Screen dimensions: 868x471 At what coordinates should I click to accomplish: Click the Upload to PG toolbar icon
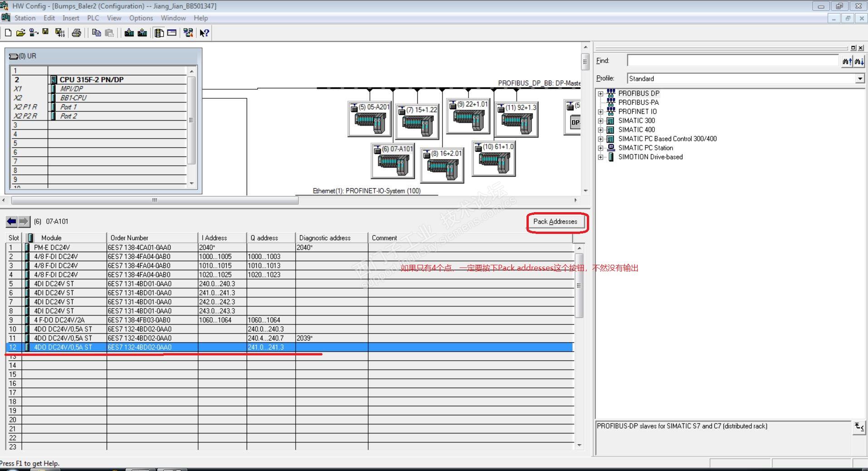[x=142, y=33]
